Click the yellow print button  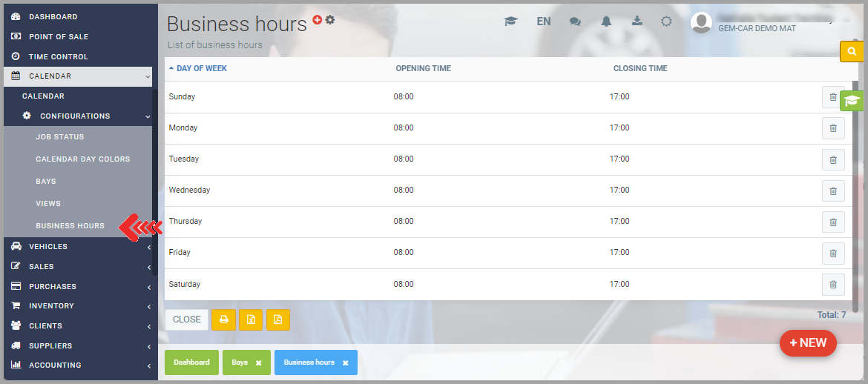tap(223, 320)
